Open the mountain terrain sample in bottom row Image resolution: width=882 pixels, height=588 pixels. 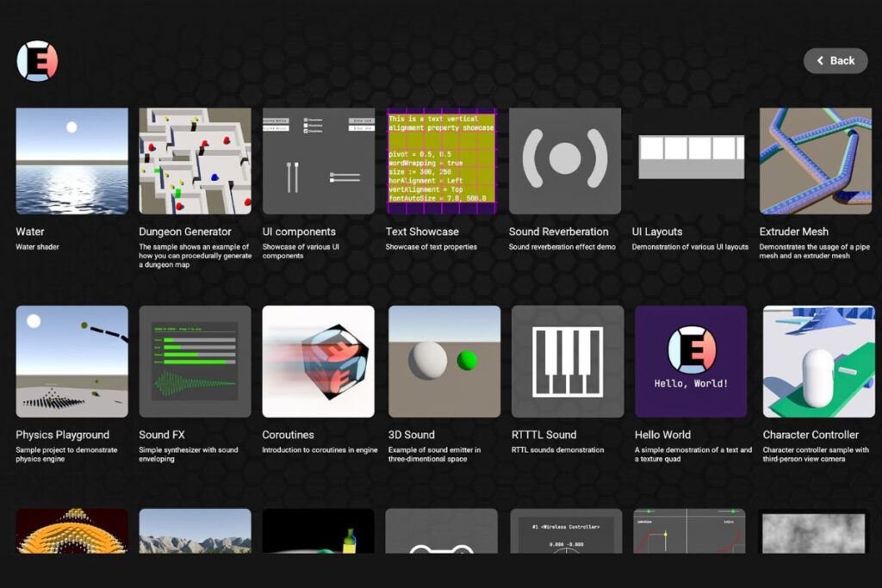195,530
